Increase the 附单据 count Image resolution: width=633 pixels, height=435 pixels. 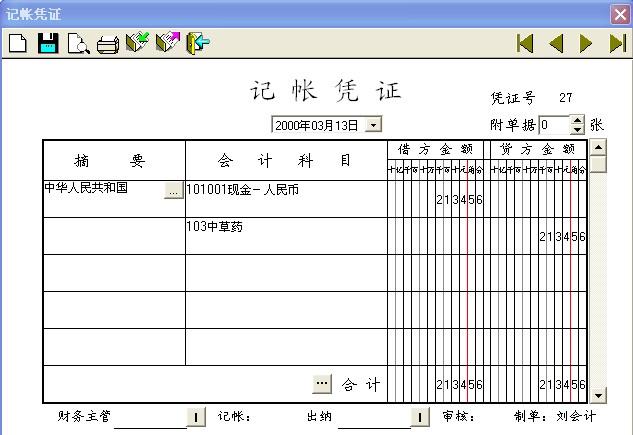578,120
